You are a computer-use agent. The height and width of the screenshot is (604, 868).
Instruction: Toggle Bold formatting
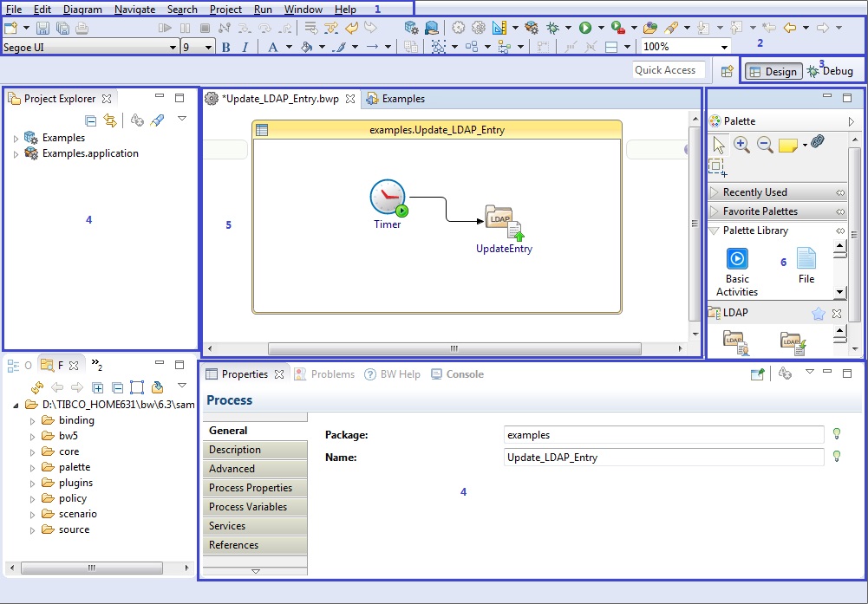point(225,48)
